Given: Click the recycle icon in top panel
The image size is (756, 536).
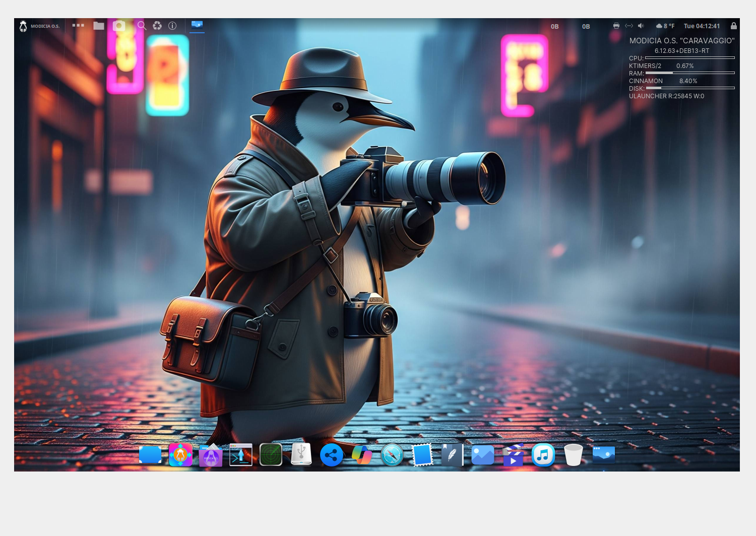Looking at the screenshot, I should 157,26.
